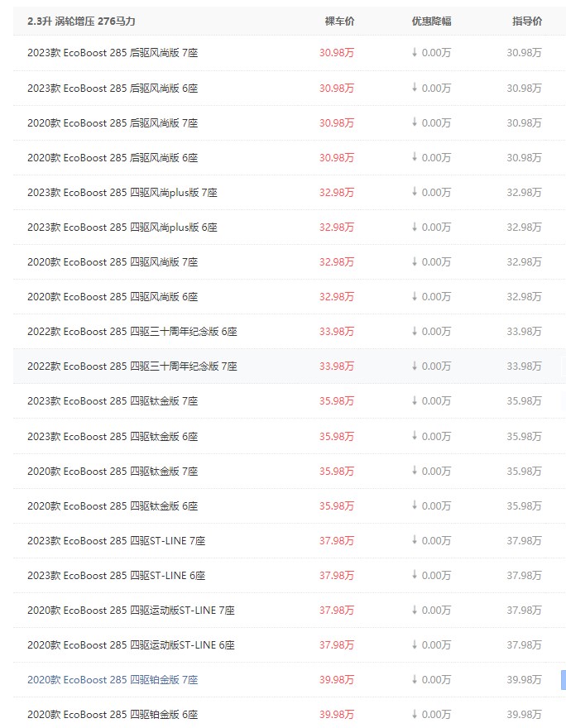Open 2020款 四驱钛金版 6座 model
This screenshot has height=728, width=566.
(113, 506)
